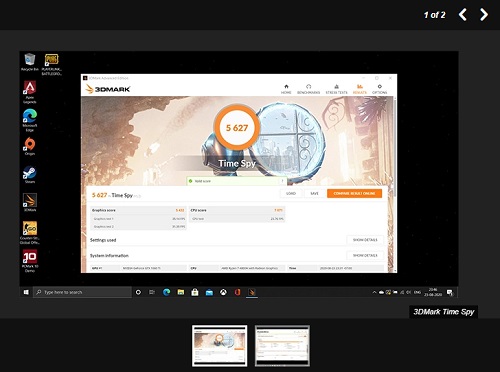Click the Load result button
500x372 pixels.
(x=291, y=193)
